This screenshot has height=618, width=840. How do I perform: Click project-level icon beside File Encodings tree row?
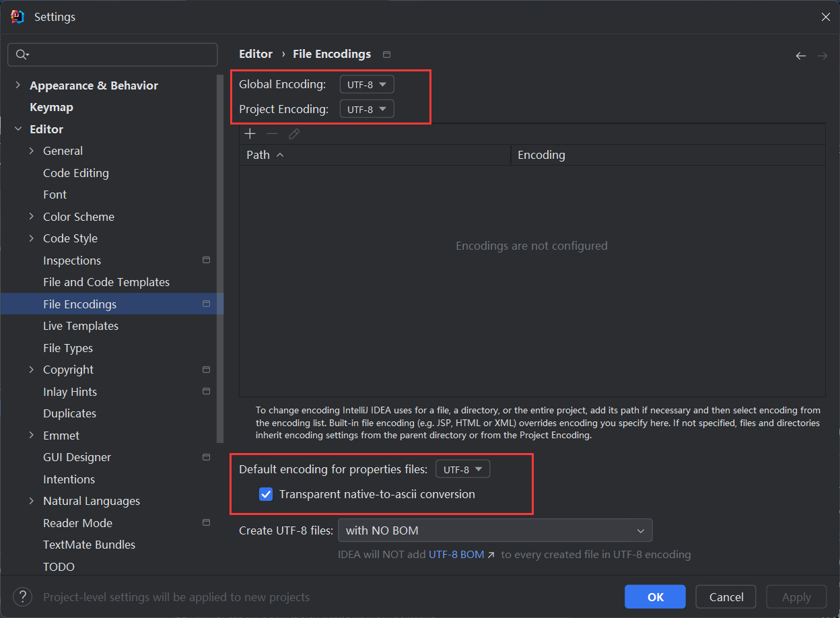[207, 304]
